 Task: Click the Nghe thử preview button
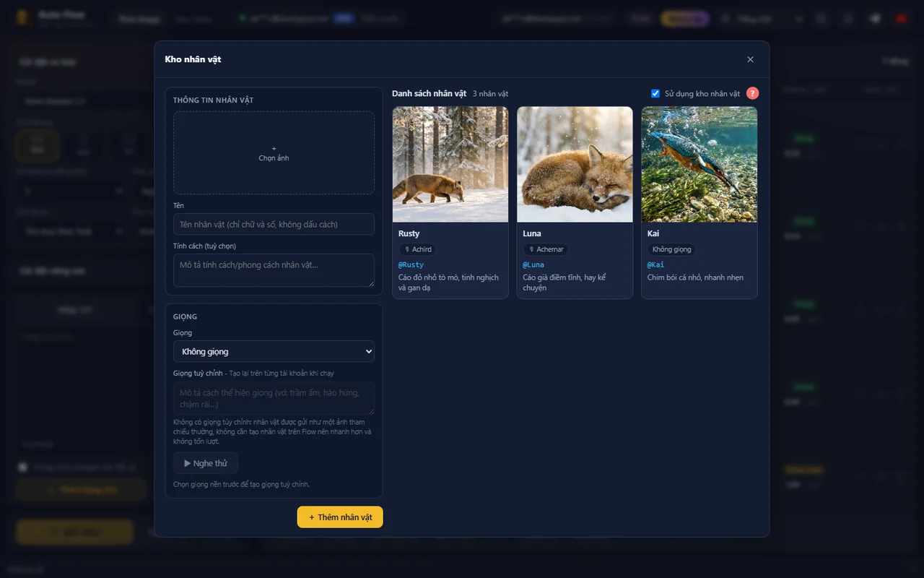pyautogui.click(x=205, y=463)
